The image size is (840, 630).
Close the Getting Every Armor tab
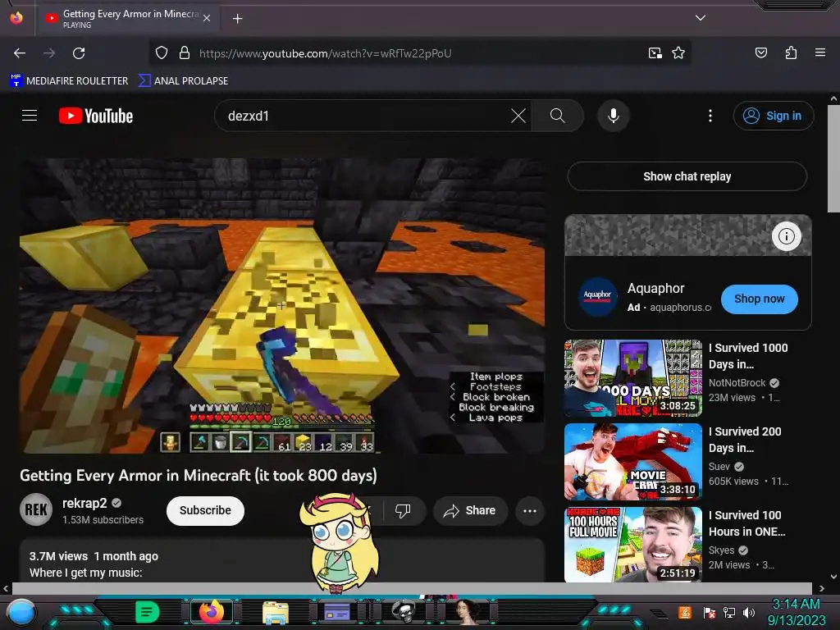[207, 18]
